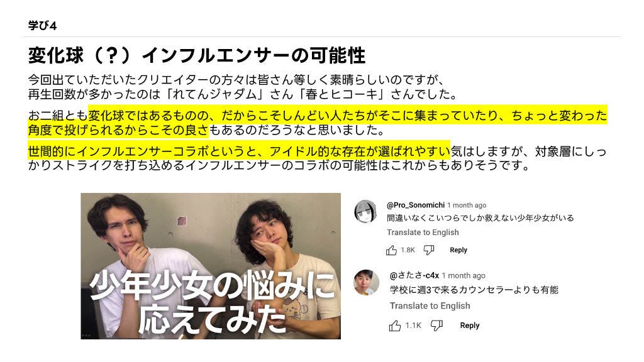This screenshot has height=362, width=644.
Task: Translate the second comment to English
Action: coord(430,306)
